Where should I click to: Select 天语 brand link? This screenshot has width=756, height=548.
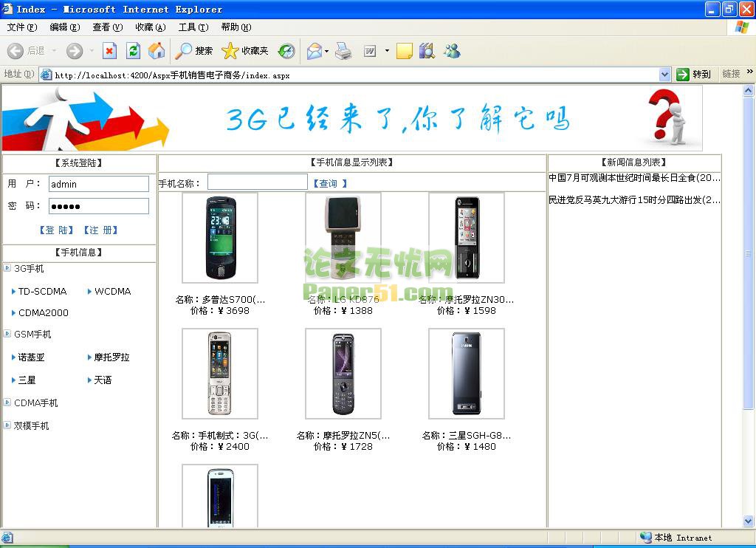(x=103, y=380)
